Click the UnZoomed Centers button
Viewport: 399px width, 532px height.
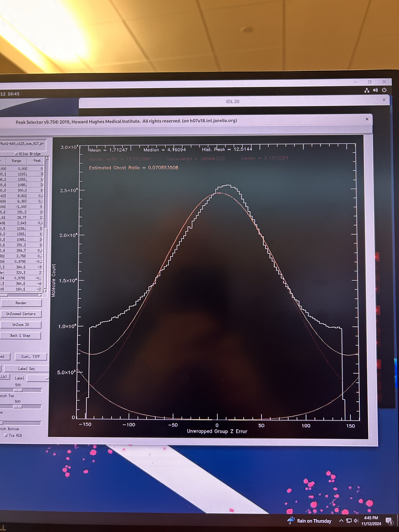tap(21, 314)
